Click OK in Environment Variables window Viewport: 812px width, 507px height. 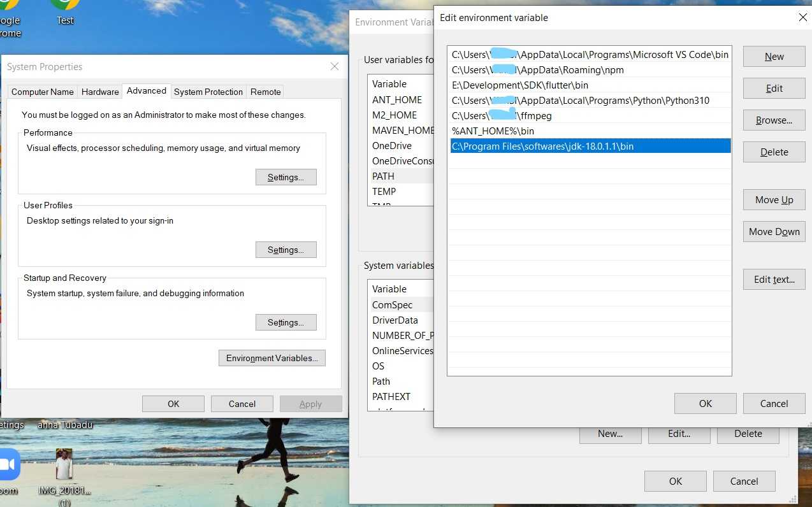click(x=675, y=481)
